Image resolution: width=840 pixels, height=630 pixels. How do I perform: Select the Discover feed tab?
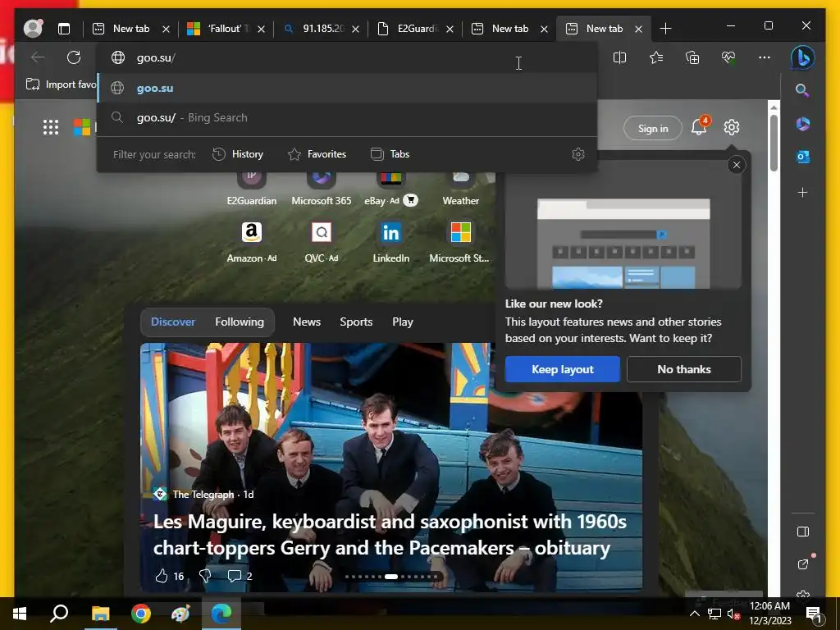point(173,322)
